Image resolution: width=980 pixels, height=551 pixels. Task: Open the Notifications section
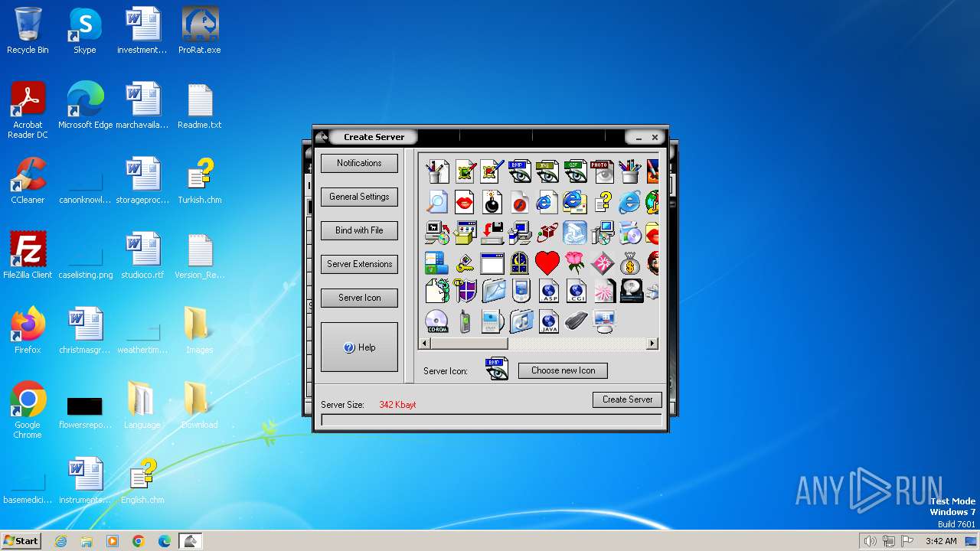click(359, 163)
